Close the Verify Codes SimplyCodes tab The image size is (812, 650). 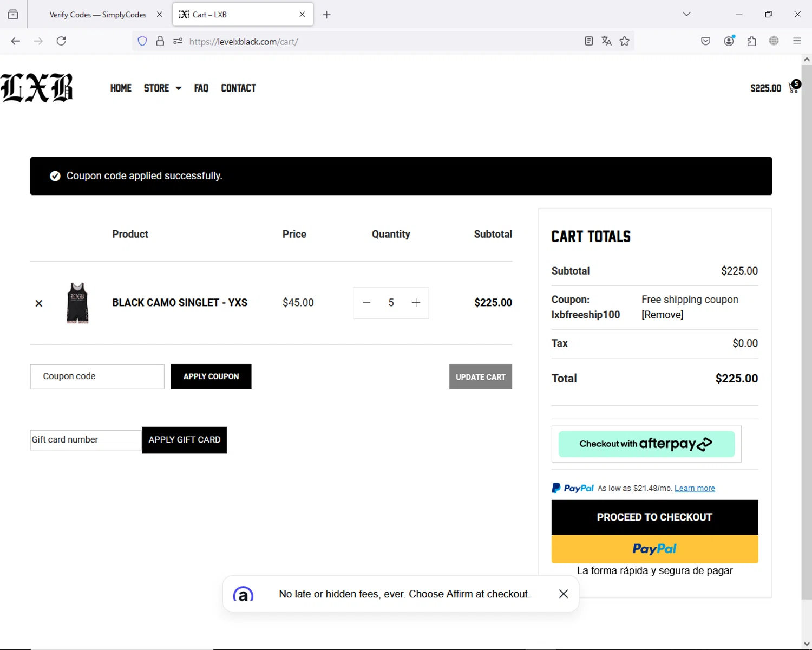coord(159,15)
